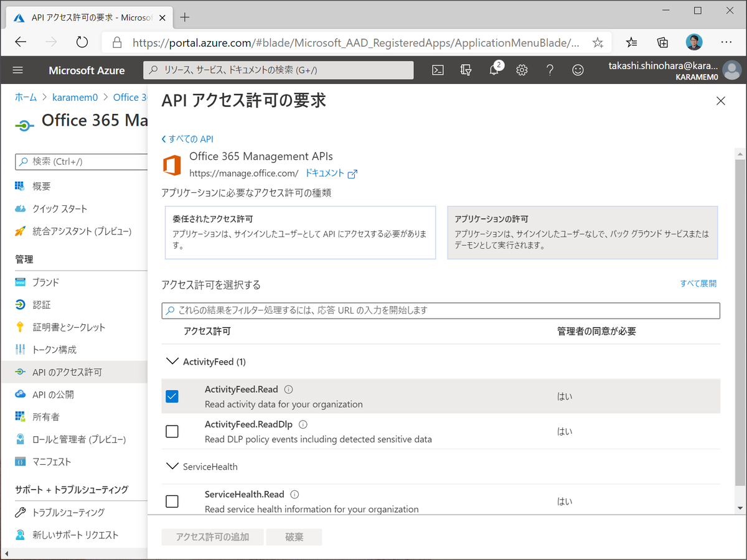
Task: Click karamem0 breadcrumb link
Action: point(76,97)
